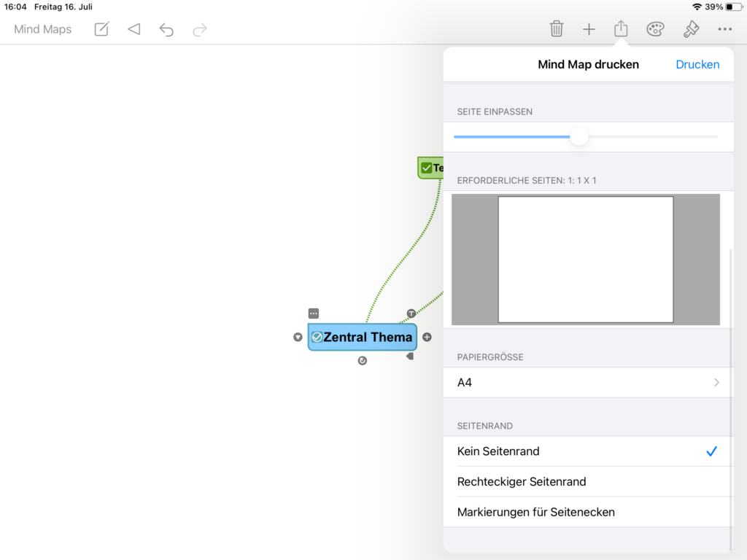The width and height of the screenshot is (747, 560).
Task: Open the A4 paper size selector
Action: click(x=587, y=382)
